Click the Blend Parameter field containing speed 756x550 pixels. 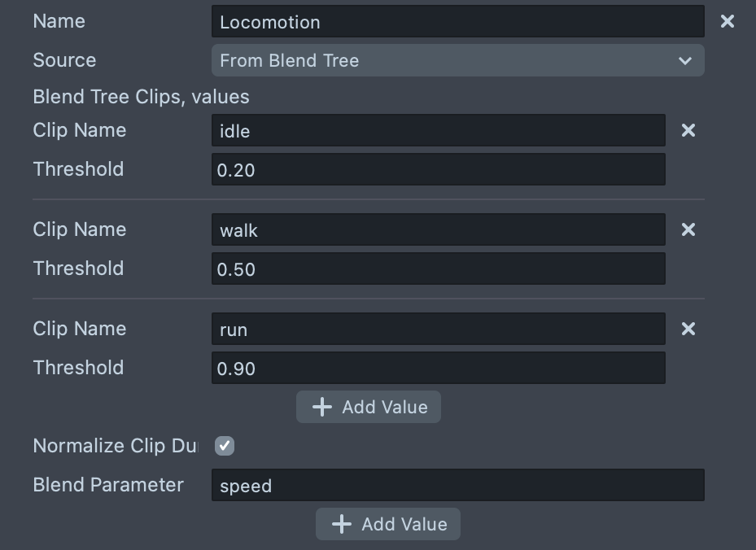[457, 486]
